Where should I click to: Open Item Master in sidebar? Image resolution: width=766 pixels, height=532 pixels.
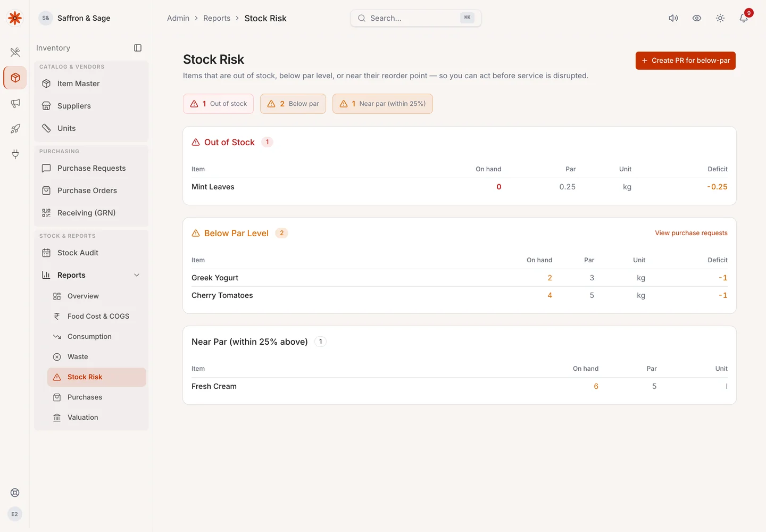[x=91, y=84]
